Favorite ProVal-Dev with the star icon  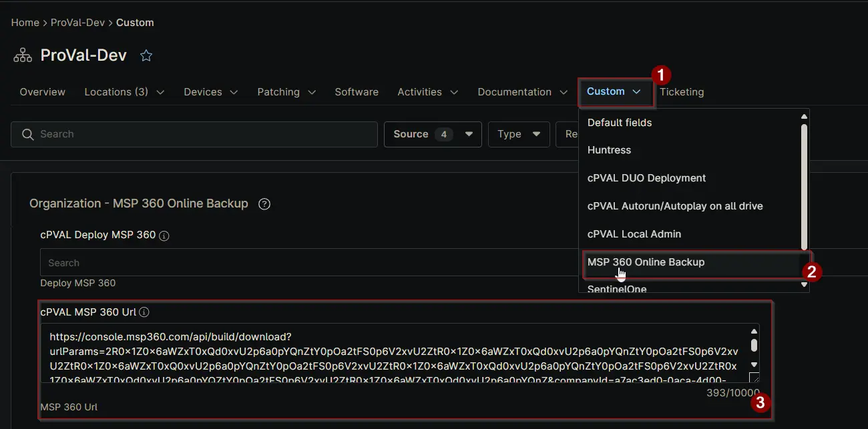point(146,56)
